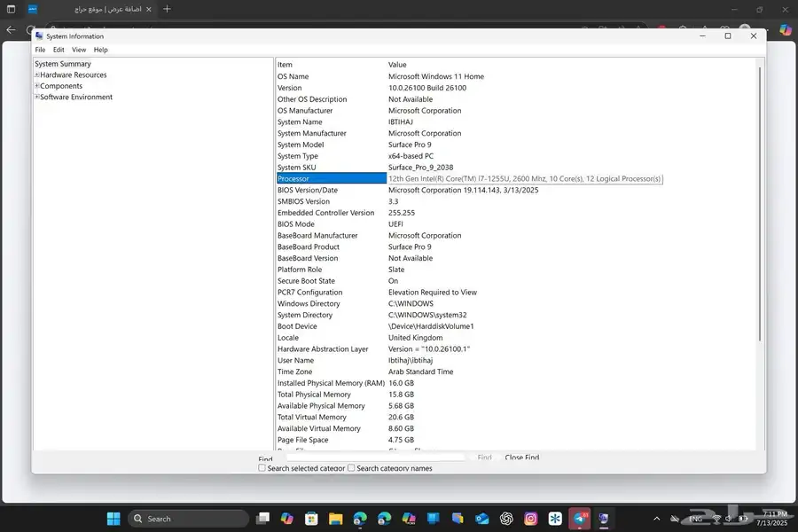Click the ENG language indicator
The width and height of the screenshot is (798, 532).
click(696, 519)
